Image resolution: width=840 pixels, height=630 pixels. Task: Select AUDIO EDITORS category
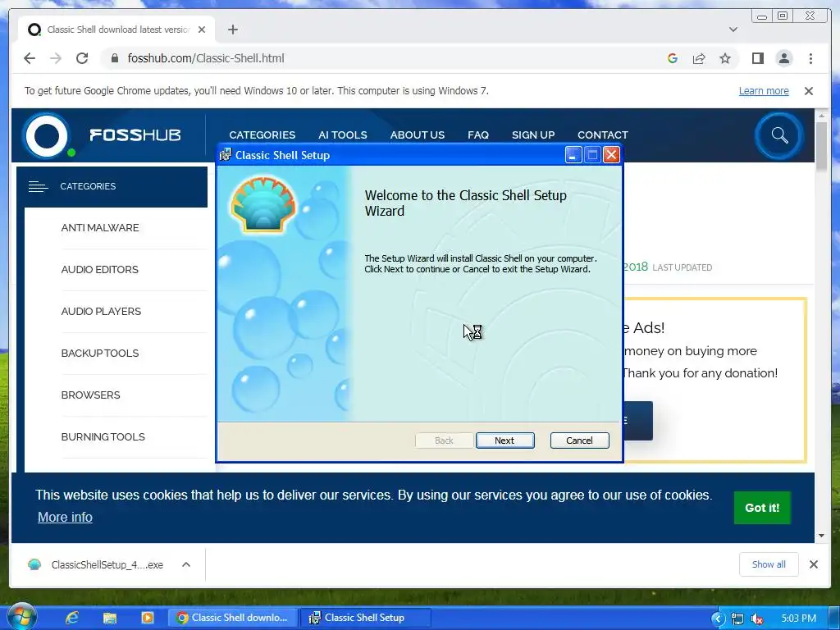[99, 269]
